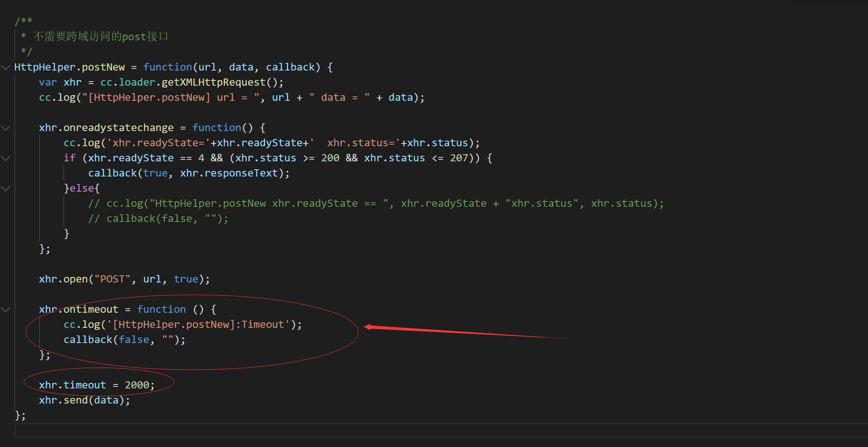Click the number 200 in the status check
Image resolution: width=868 pixels, height=447 pixels.
pos(330,158)
